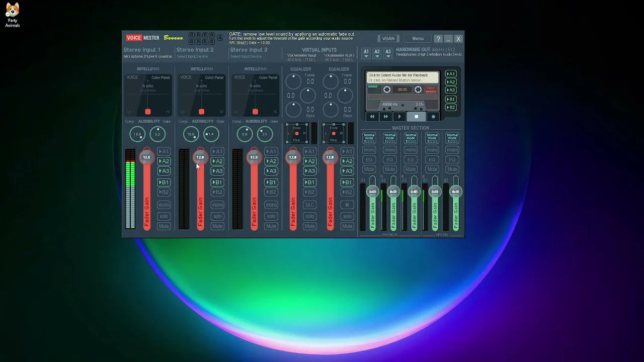
Task: Open the VBAN settings
Action: click(388, 39)
